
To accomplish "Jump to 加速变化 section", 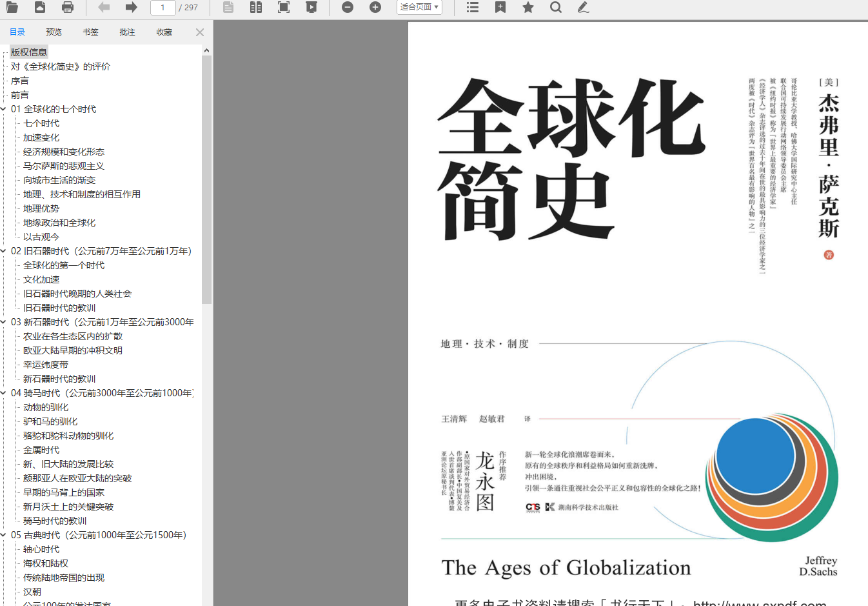I will (x=41, y=137).
